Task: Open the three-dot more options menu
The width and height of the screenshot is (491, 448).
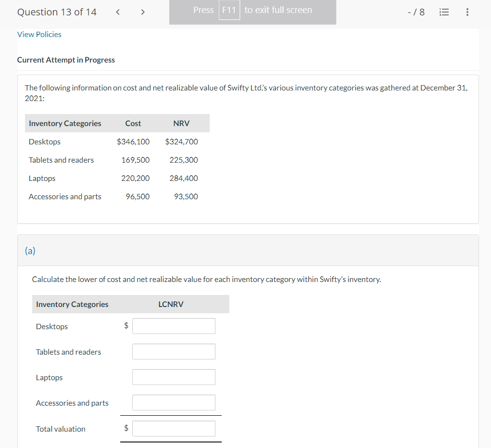Action: pos(467,12)
